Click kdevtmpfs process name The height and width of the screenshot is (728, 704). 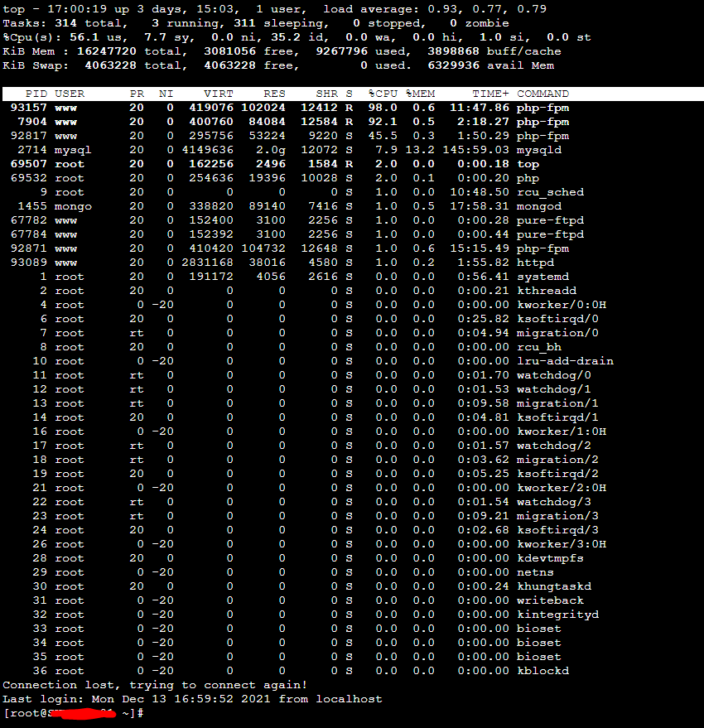pyautogui.click(x=550, y=558)
